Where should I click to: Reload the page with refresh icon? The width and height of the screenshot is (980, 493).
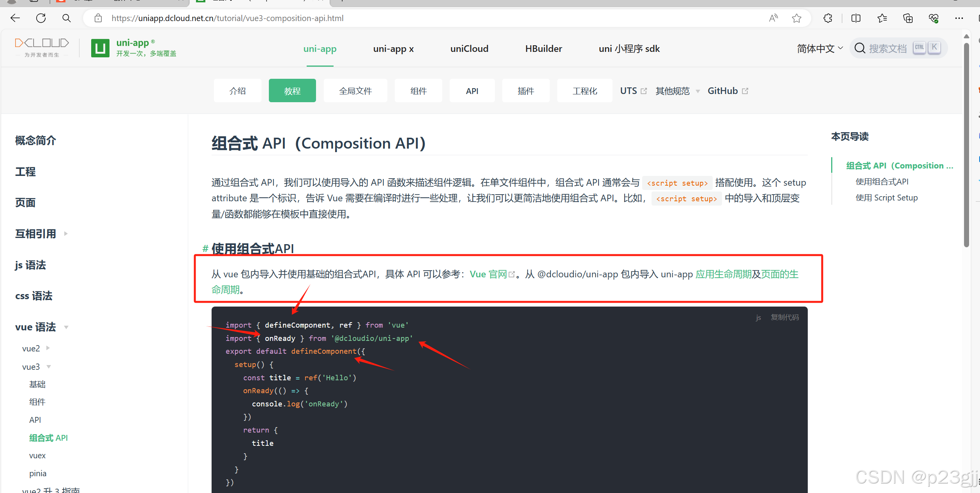[x=41, y=18]
